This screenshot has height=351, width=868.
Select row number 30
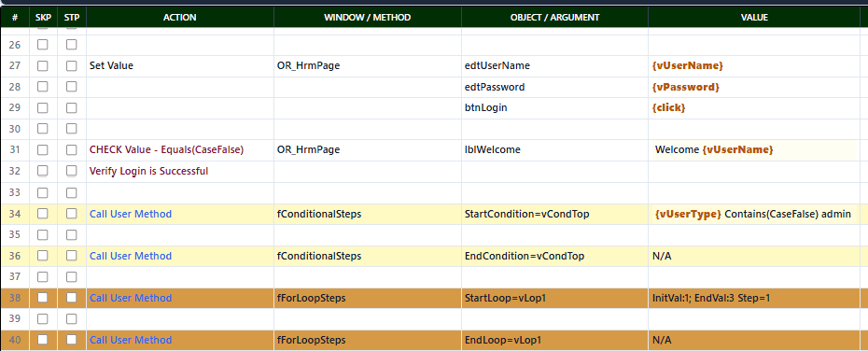[15, 129]
